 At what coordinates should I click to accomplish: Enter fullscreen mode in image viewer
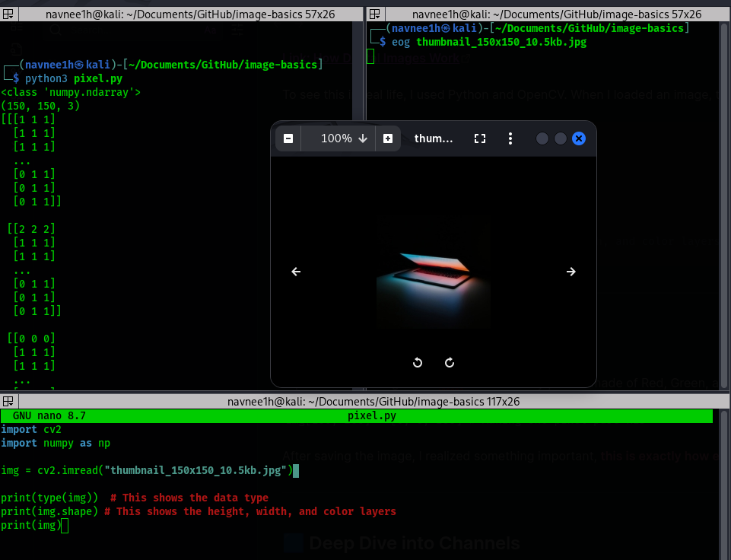pos(479,138)
